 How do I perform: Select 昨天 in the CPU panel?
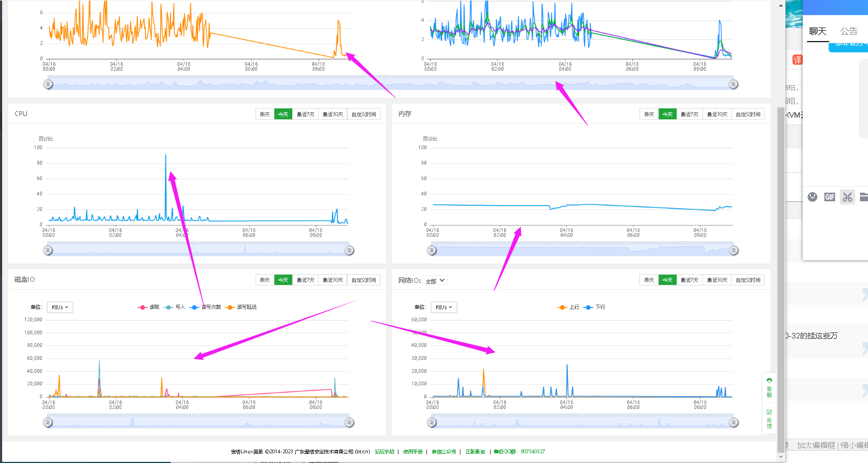(265, 114)
